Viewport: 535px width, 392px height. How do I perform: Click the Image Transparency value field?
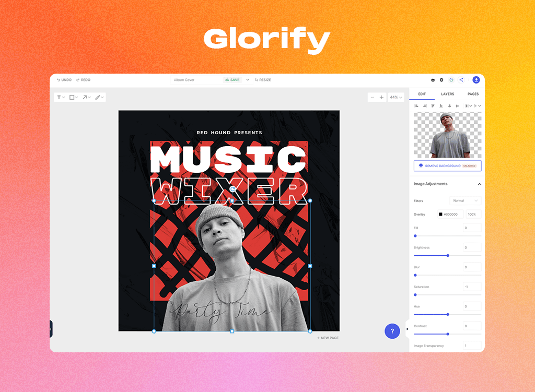pos(472,346)
